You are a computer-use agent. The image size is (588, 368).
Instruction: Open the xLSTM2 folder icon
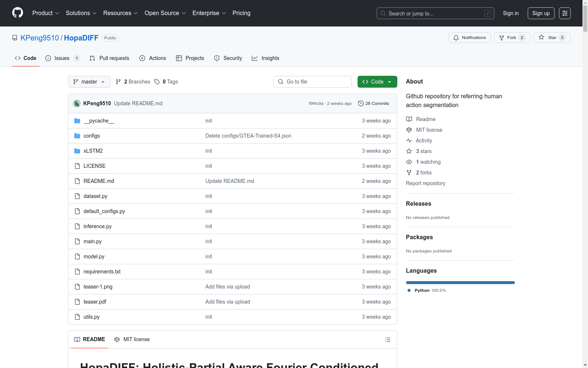click(x=77, y=151)
